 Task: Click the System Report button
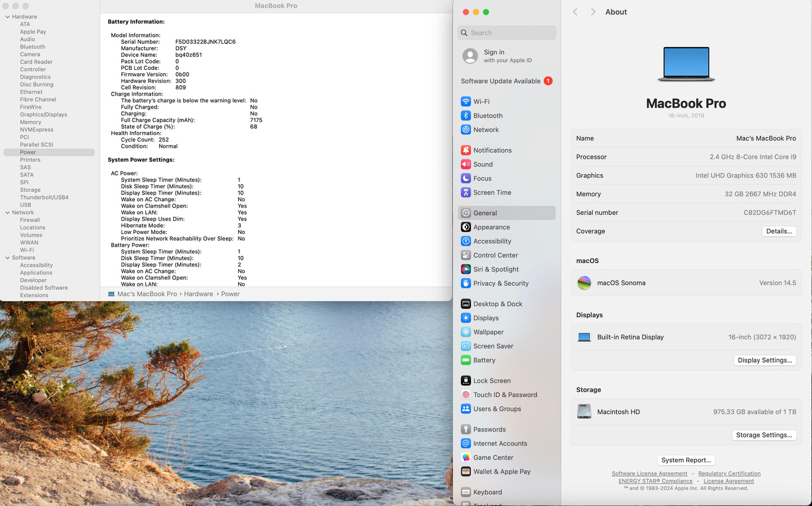point(686,460)
